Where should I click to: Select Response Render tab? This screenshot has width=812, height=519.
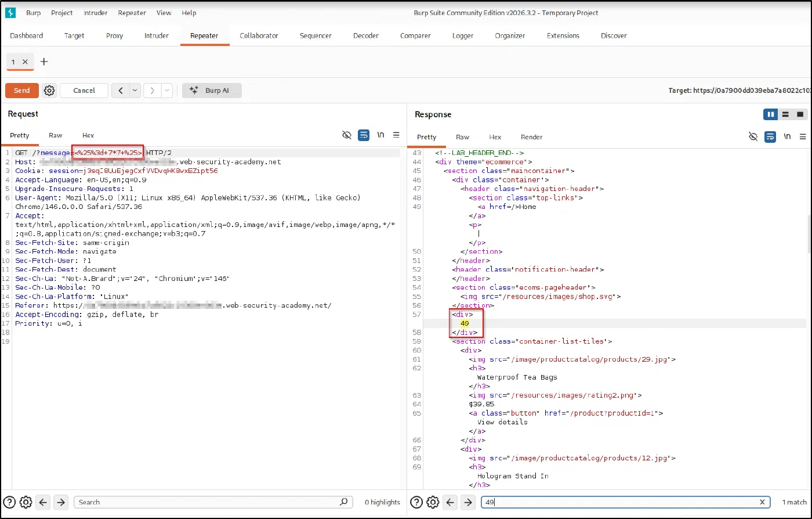click(x=532, y=137)
